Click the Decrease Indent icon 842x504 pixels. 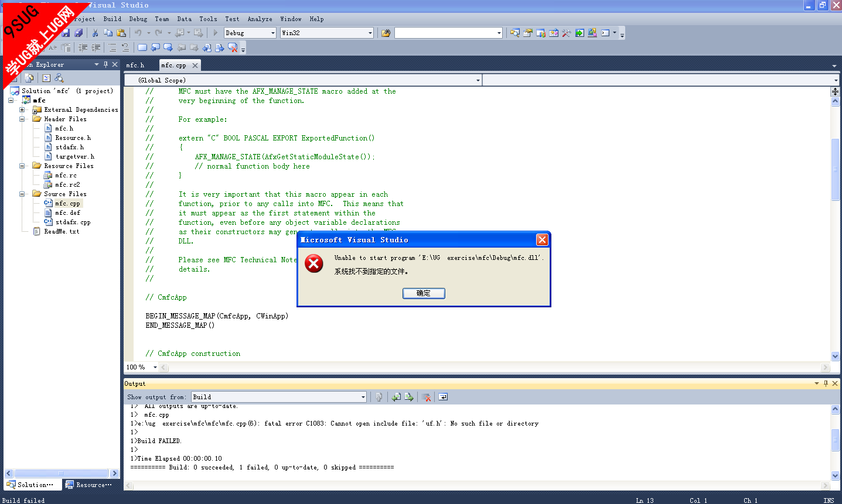83,47
